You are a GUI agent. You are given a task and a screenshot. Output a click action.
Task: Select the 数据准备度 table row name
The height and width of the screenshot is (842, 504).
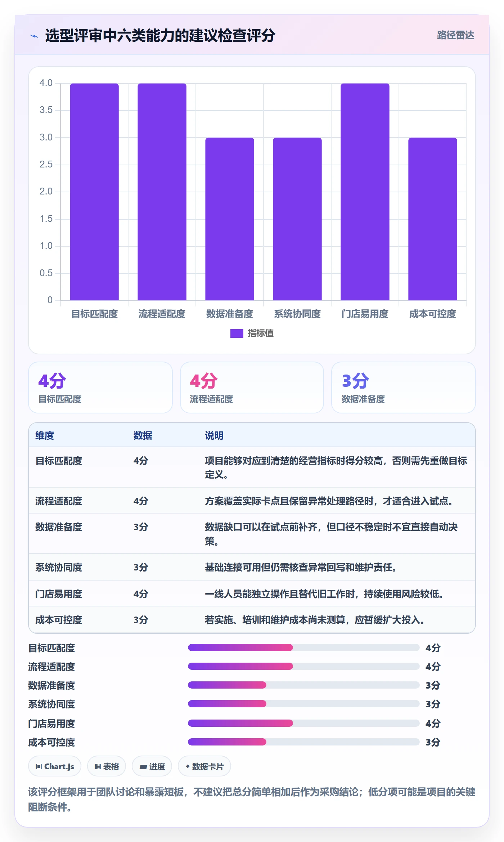[x=59, y=527]
